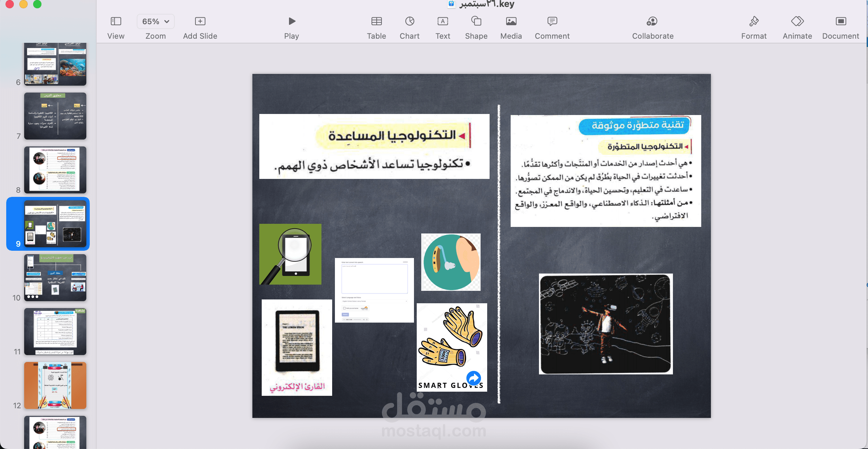Add a Comment to slide
This screenshot has width=868, height=449.
[552, 21]
